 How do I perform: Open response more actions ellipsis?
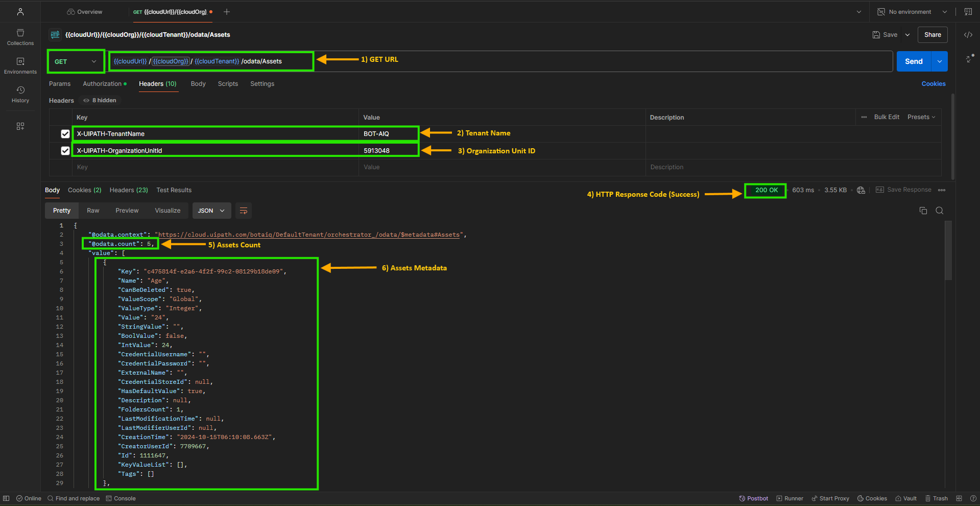pyautogui.click(x=942, y=190)
